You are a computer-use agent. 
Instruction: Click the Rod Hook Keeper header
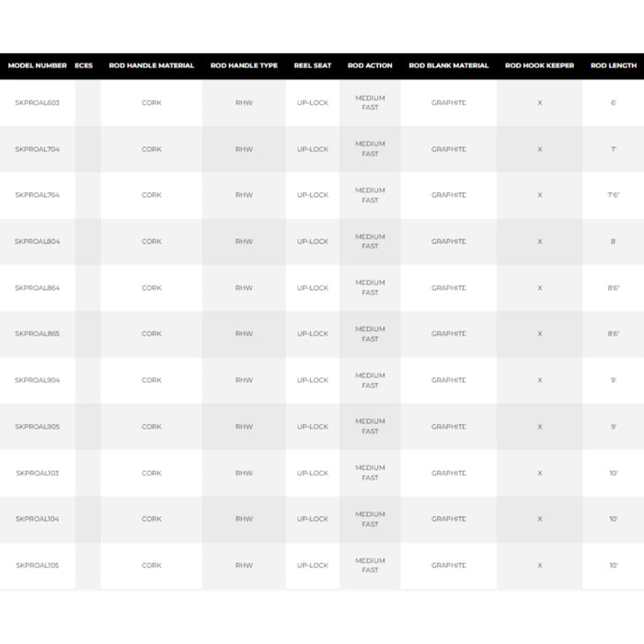[x=540, y=66]
